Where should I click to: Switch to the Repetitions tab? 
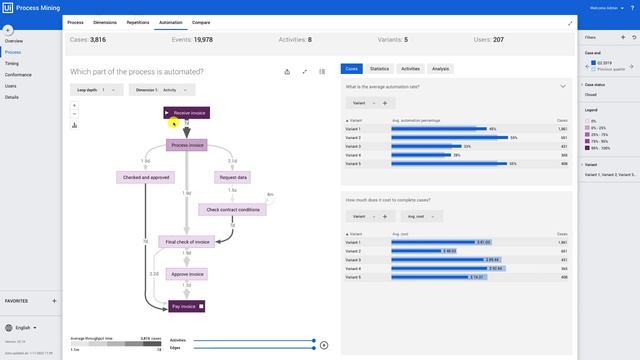pos(138,22)
